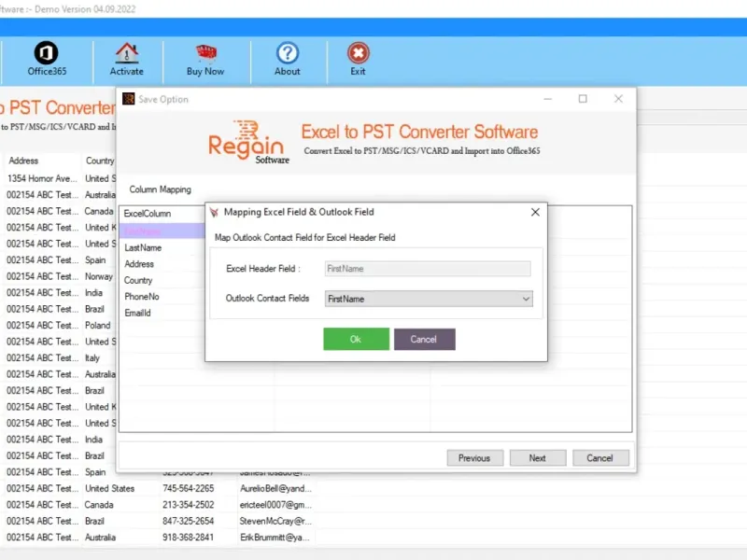Click phone number 745-564-2265
The height and width of the screenshot is (560, 747).
(189, 488)
